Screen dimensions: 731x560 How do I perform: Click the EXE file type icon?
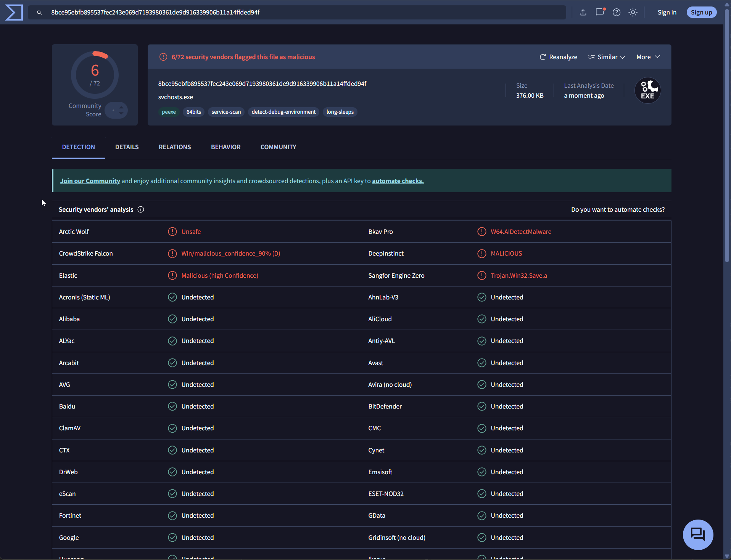(647, 90)
